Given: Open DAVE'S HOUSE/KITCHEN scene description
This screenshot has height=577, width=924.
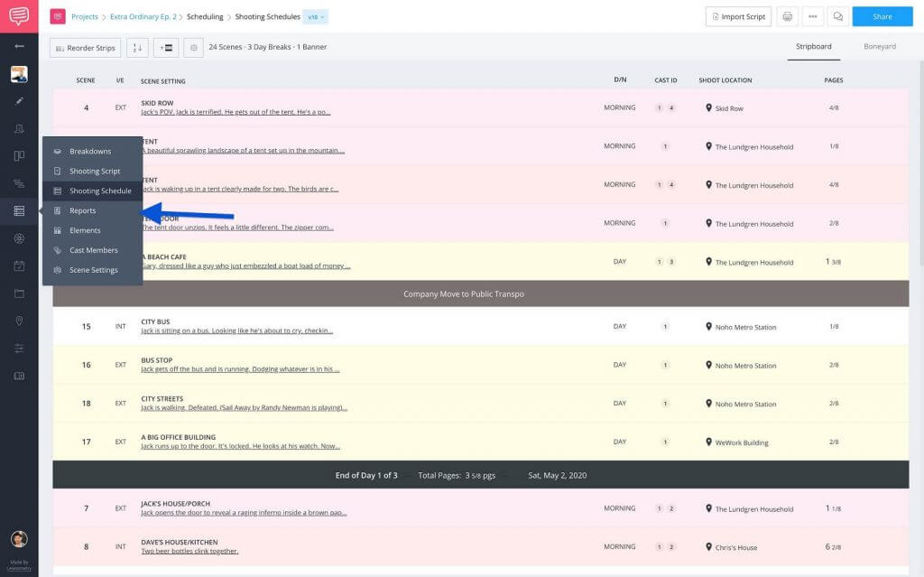Looking at the screenshot, I should 189,551.
